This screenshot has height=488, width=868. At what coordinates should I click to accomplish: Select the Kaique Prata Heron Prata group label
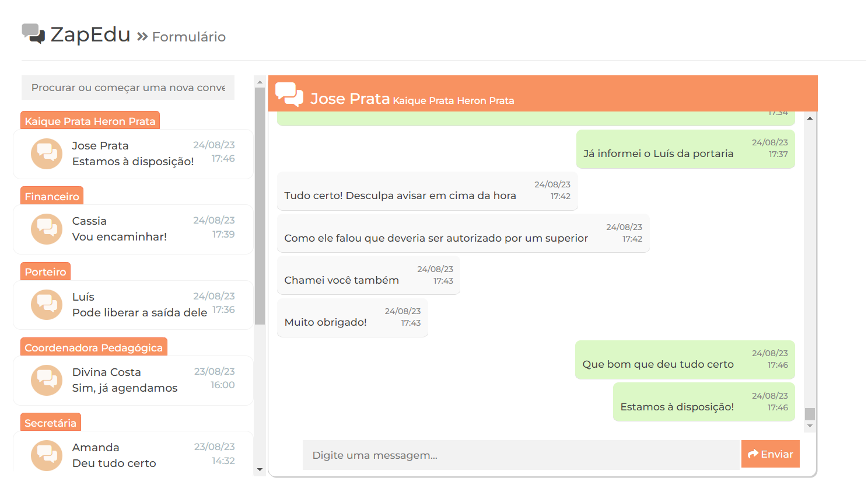tap(90, 121)
